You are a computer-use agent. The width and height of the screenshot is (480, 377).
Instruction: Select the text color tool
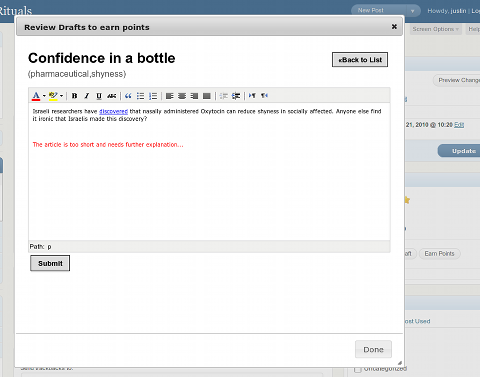point(36,96)
